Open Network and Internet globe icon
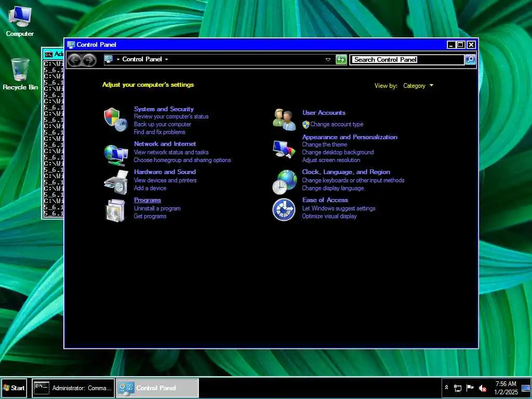 tap(116, 155)
